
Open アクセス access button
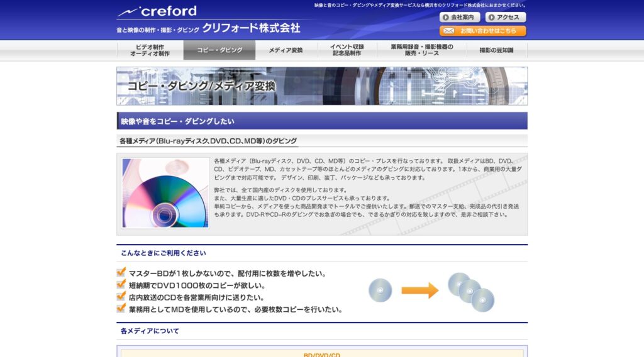506,17
